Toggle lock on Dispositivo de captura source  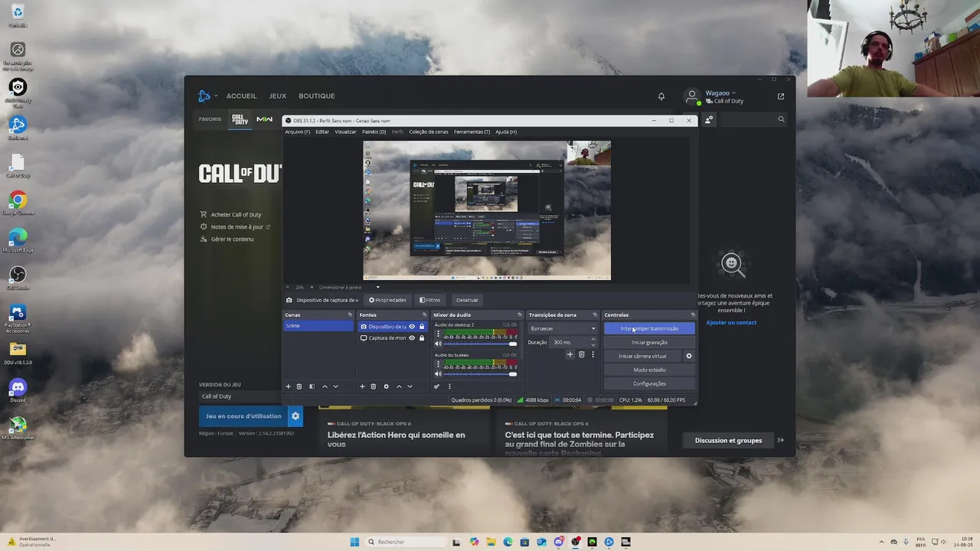coord(422,327)
